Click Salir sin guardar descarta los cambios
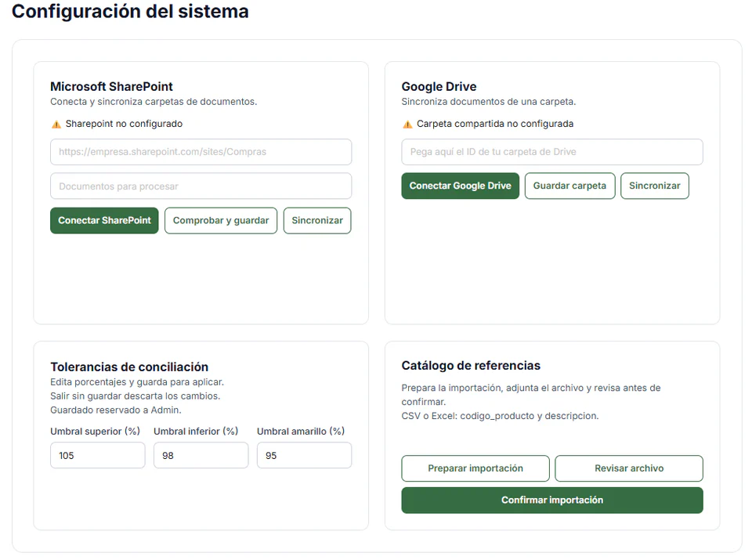This screenshot has height=560, width=752. click(x=136, y=396)
